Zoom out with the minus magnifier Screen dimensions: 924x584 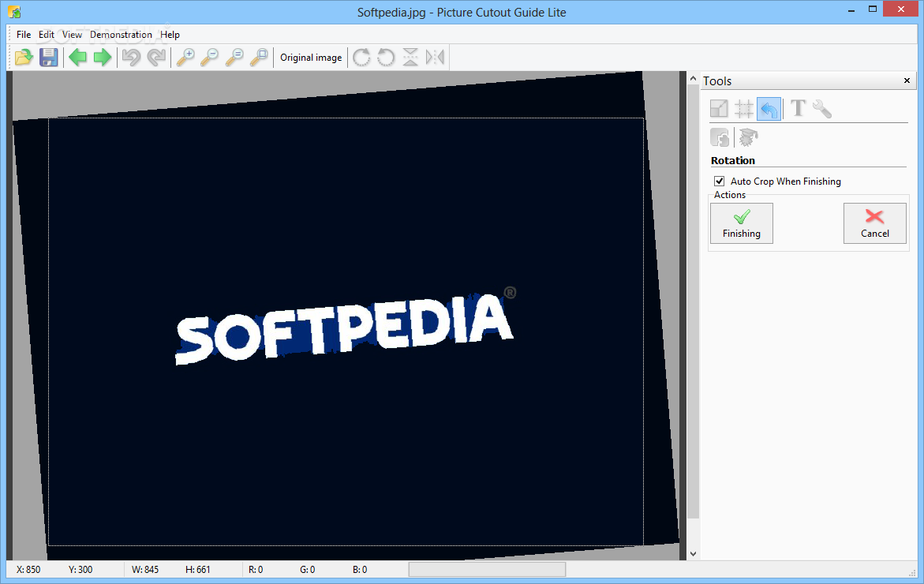210,57
